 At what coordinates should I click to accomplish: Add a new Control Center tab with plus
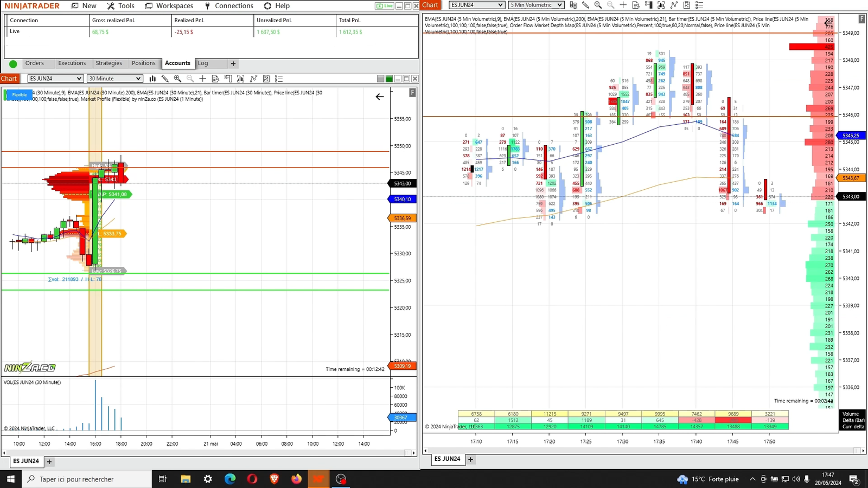click(233, 64)
